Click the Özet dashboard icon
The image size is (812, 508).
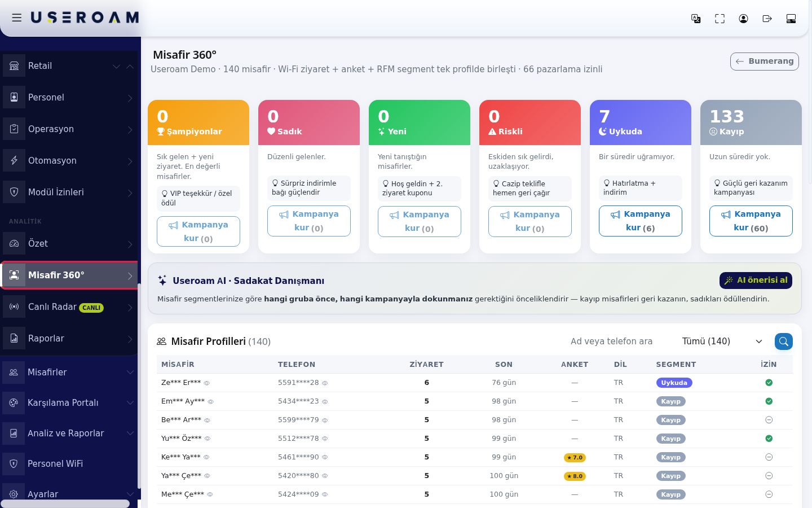(x=14, y=243)
